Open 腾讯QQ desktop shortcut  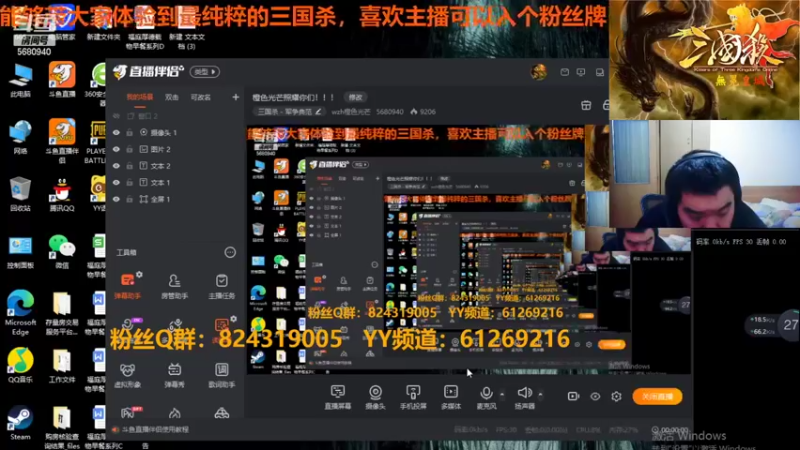pyautogui.click(x=62, y=194)
